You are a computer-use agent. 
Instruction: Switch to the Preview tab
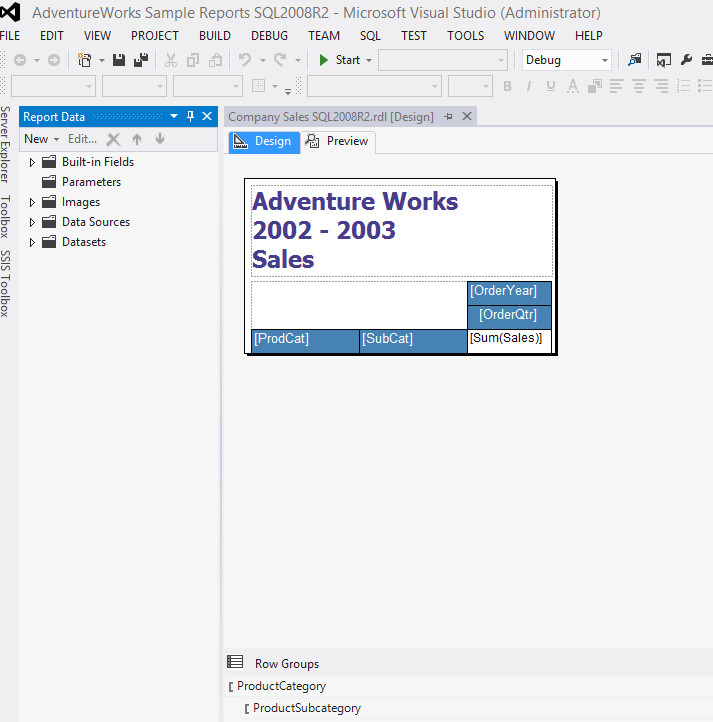[x=338, y=141]
